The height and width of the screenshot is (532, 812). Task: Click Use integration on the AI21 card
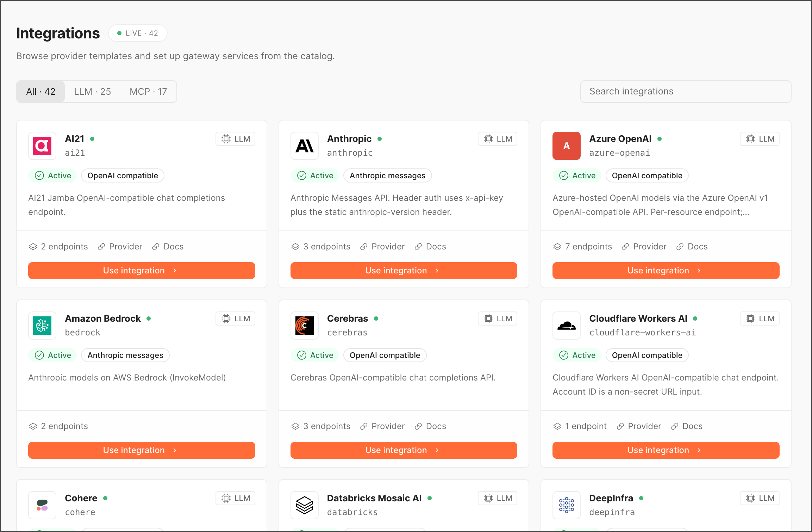tap(142, 271)
